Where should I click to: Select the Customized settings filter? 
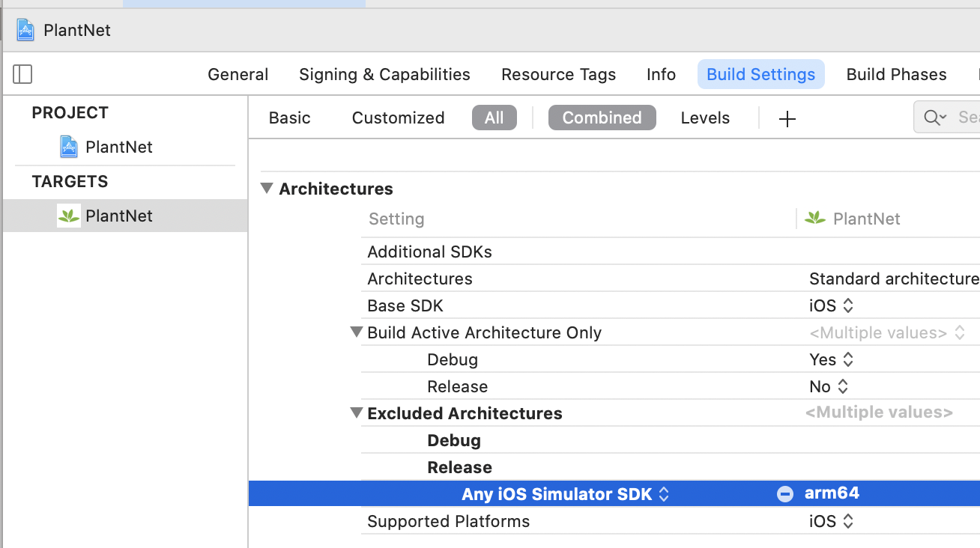[398, 118]
